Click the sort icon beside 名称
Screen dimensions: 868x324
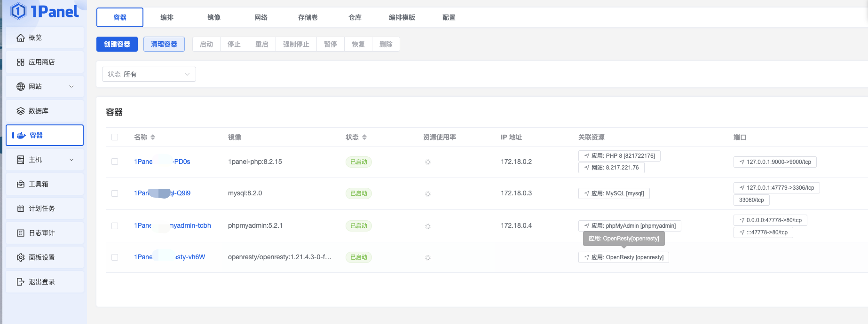[153, 137]
